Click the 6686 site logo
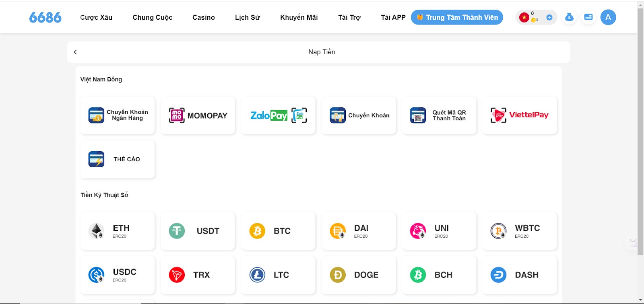 pyautogui.click(x=45, y=17)
